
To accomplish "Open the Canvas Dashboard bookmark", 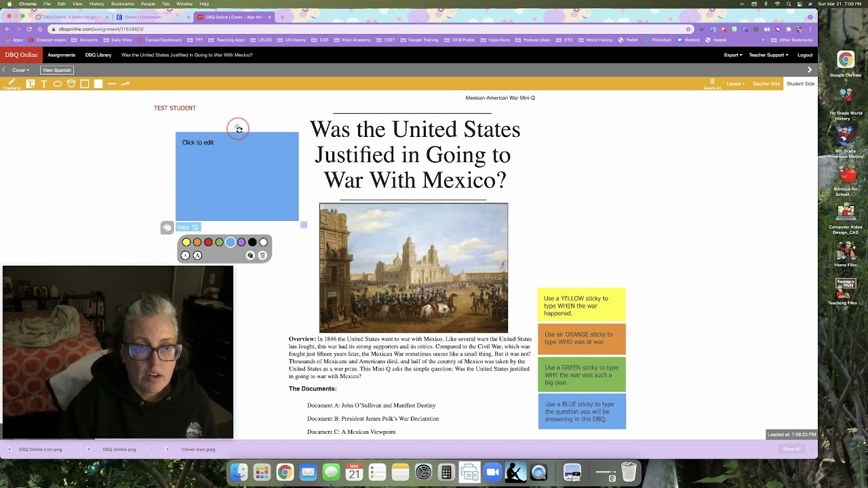I will coord(159,40).
